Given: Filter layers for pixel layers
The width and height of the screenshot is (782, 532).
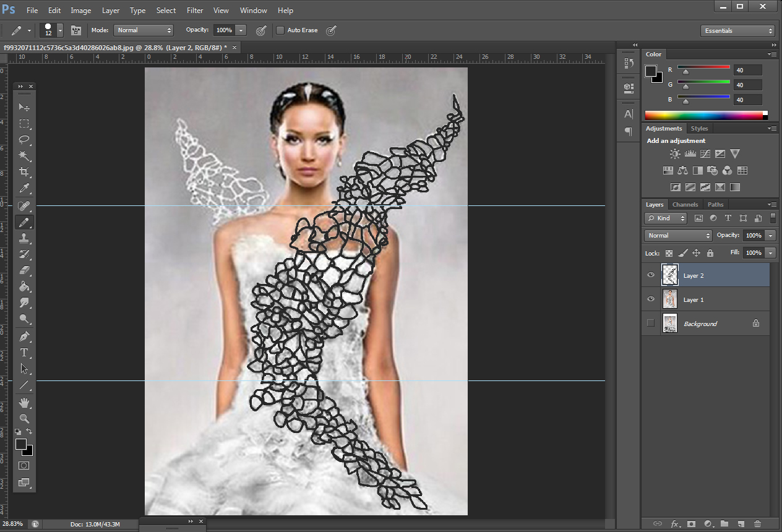Looking at the screenshot, I should pos(698,218).
